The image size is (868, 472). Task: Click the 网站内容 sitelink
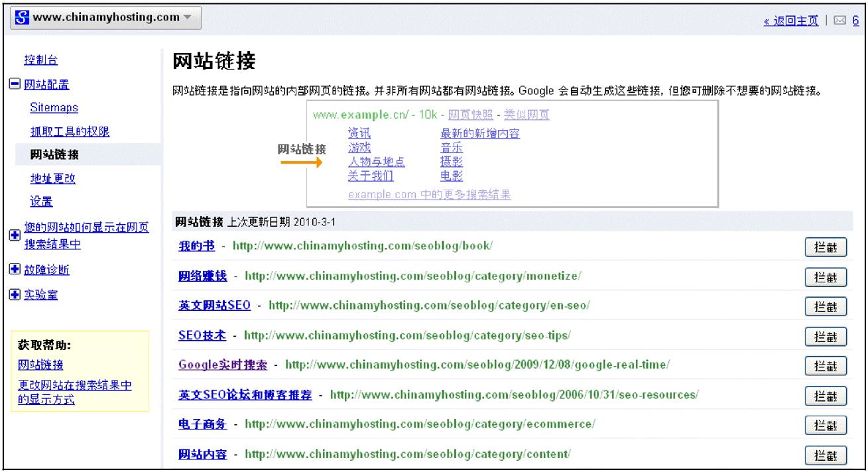click(x=202, y=454)
